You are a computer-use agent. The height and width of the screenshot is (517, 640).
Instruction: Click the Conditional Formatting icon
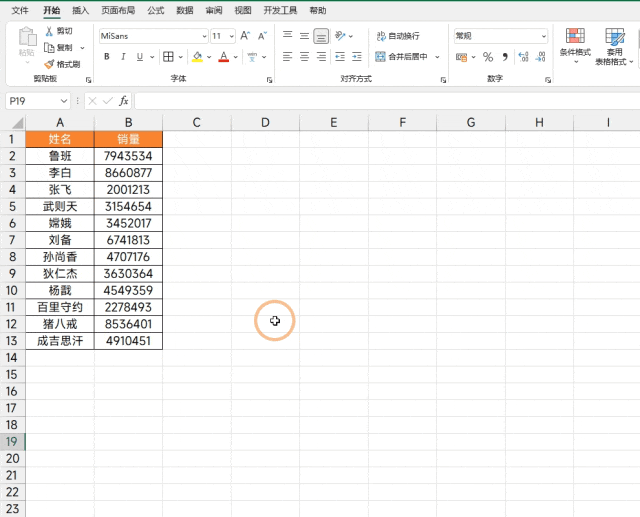[575, 36]
